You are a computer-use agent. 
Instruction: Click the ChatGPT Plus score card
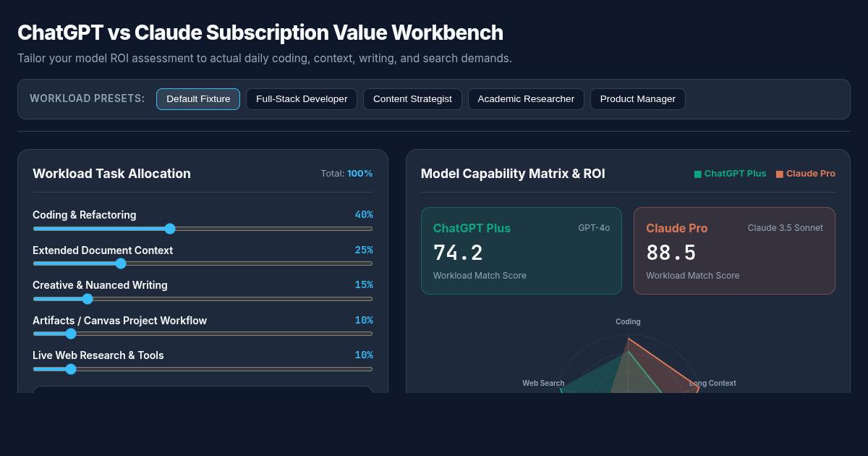(522, 251)
